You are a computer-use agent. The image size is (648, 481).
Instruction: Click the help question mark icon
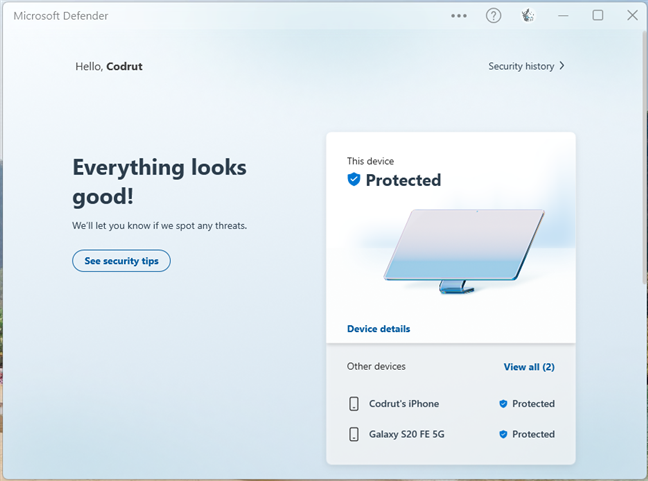pyautogui.click(x=493, y=16)
